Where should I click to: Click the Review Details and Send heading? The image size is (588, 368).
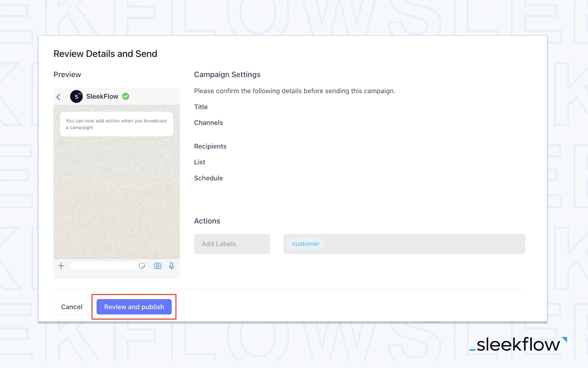[x=105, y=54]
